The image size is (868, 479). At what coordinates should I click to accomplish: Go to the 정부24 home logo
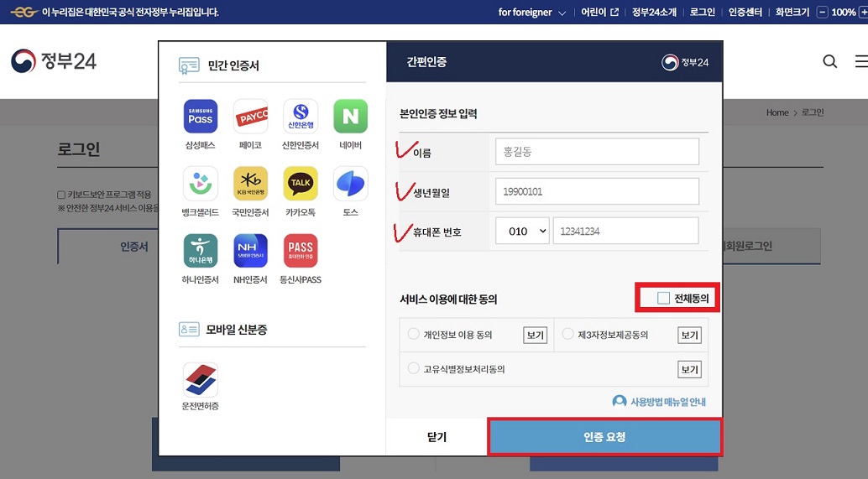54,61
